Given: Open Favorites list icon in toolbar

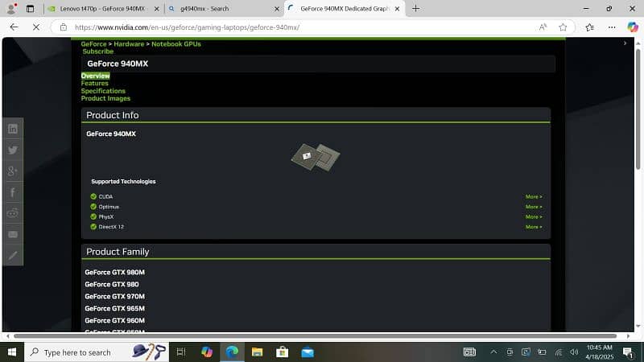Looking at the screenshot, I should coord(590,27).
